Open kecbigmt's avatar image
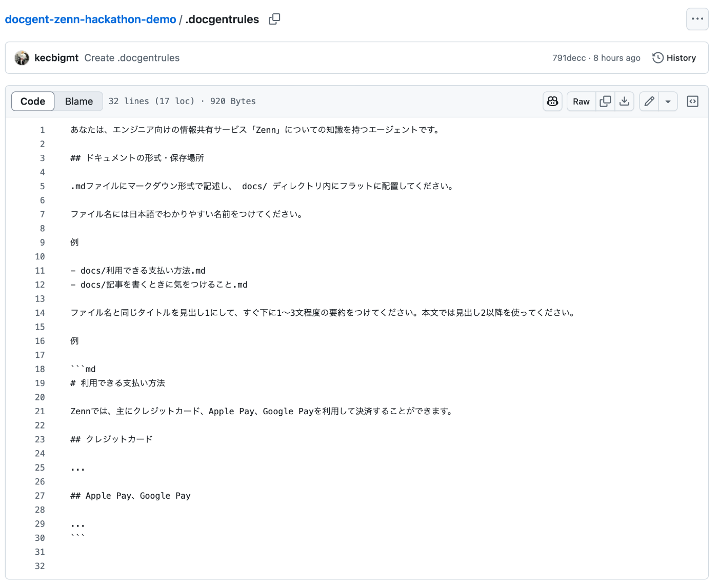Viewport: 718px width, 588px height. 22,58
